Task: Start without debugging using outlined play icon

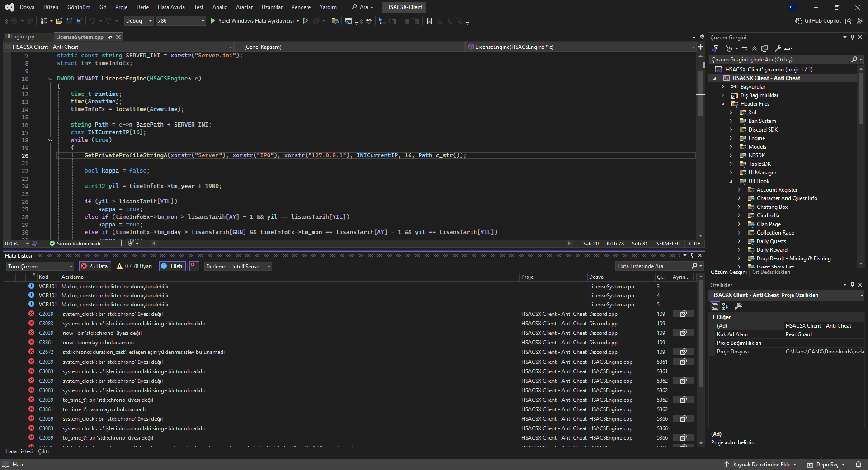Action: point(306,21)
